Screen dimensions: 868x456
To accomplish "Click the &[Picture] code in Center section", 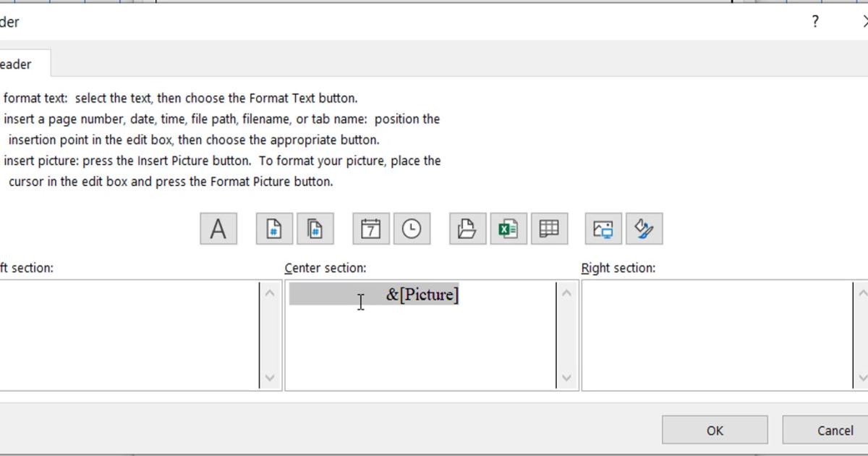I will 422,295.
